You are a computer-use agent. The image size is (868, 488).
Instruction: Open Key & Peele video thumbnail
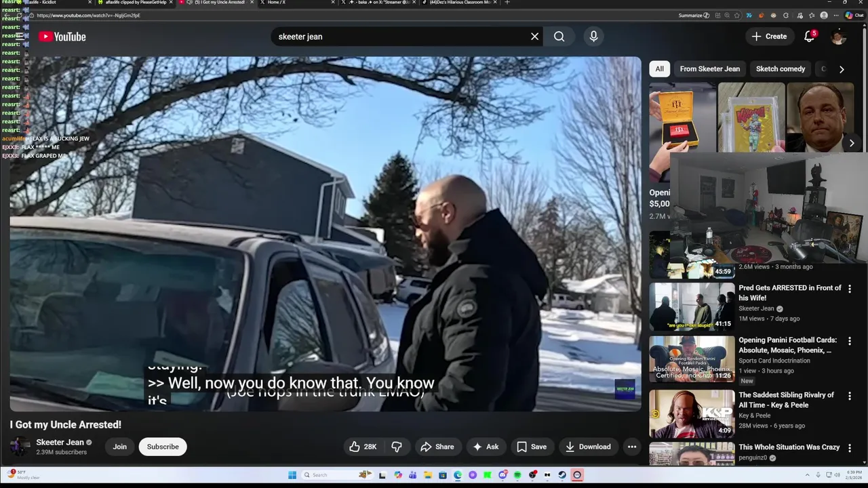tap(692, 413)
